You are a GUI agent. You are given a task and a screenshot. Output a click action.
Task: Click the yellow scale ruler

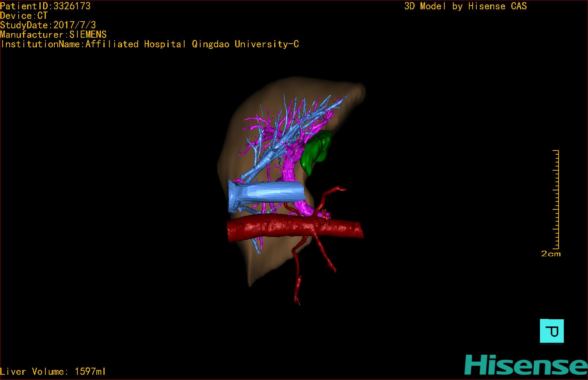[x=556, y=199]
